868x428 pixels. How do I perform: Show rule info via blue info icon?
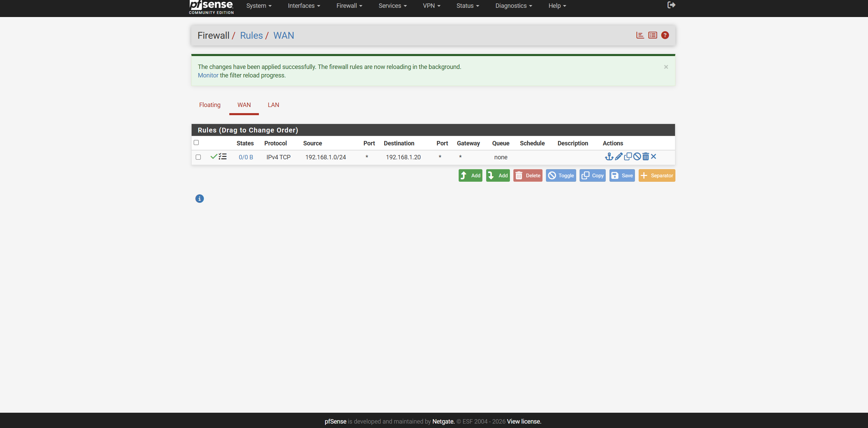tap(199, 199)
